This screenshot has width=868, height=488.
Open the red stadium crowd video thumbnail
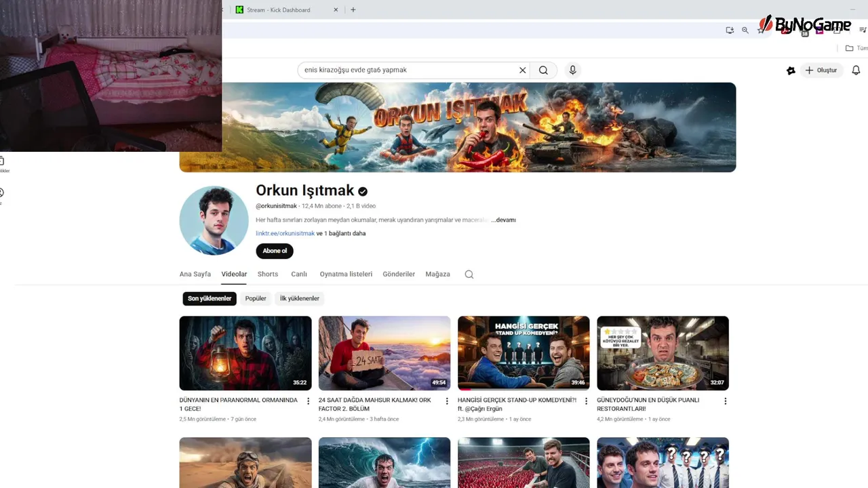pyautogui.click(x=524, y=462)
